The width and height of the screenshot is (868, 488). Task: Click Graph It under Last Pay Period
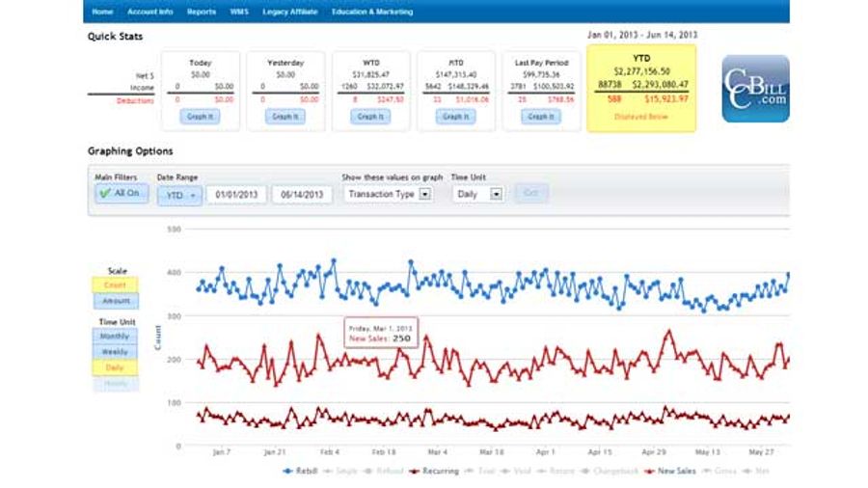[x=541, y=117]
